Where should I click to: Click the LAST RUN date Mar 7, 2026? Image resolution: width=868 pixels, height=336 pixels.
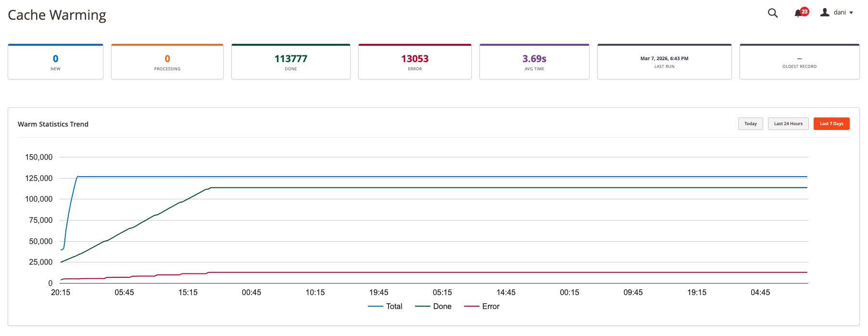(x=664, y=58)
